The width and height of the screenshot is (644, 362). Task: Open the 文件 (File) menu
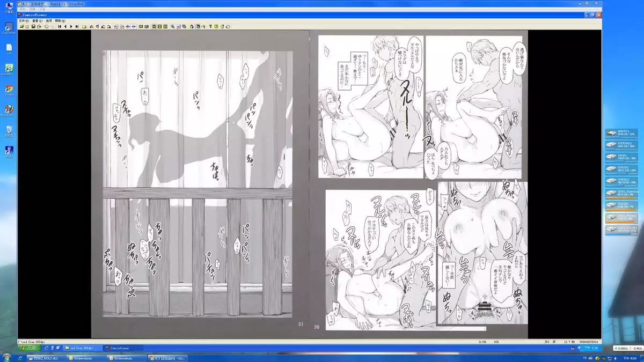click(x=23, y=21)
